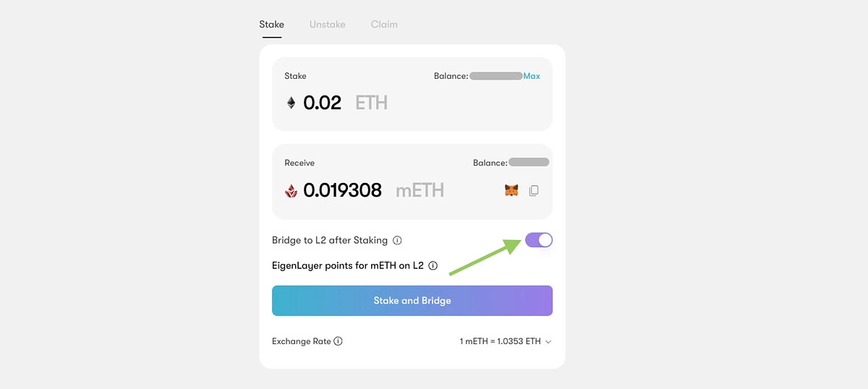Viewport: 868px width, 389px height.
Task: Open info icon beside Bridge to L2
Action: coord(397,240)
